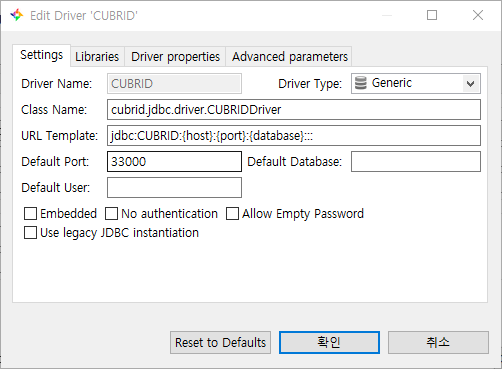Switch to the Settings tab
Viewport: 502px width, 369px height.
point(41,55)
